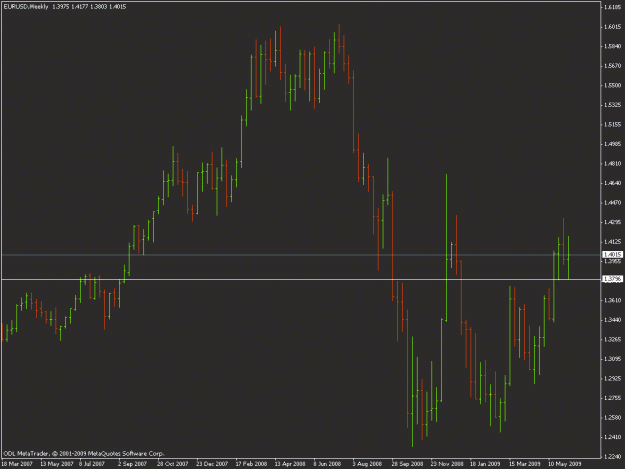Click the 2 Sep 2007 date label
625x469 pixels.
[132, 464]
